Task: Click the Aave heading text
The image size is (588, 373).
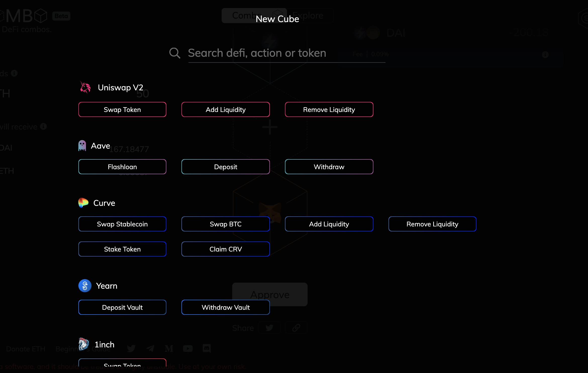Action: tap(101, 146)
